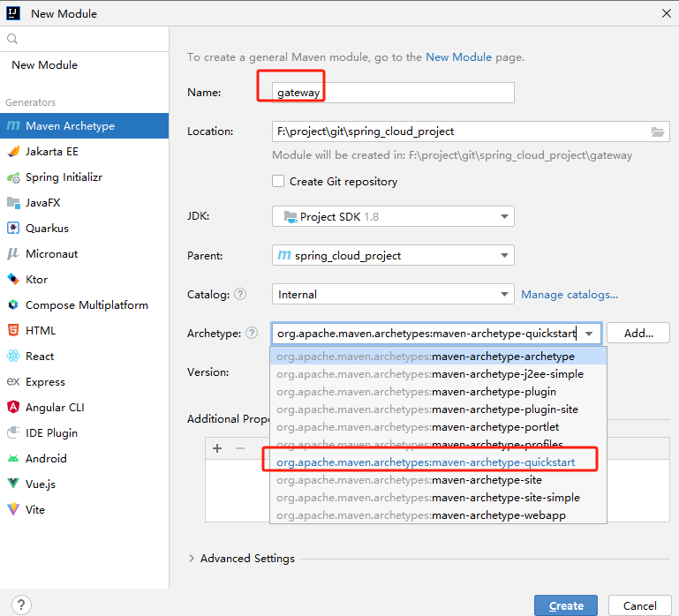Click the Angular CLI icon
679x616 pixels.
13,407
